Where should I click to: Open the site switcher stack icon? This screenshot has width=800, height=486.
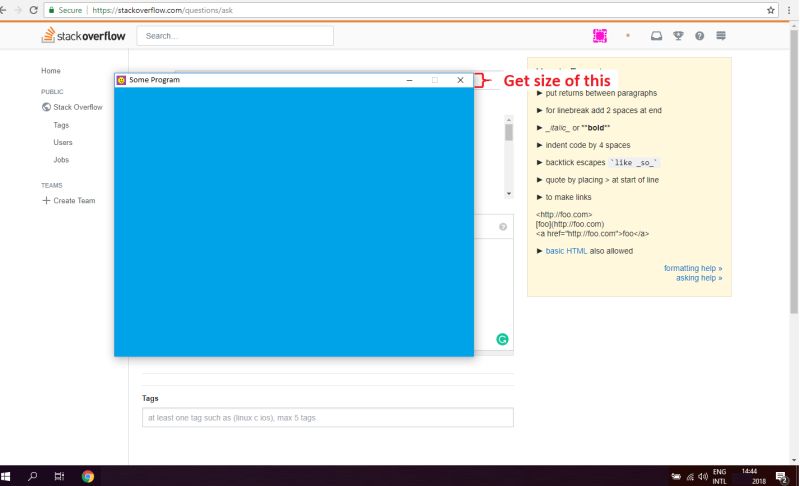[721, 36]
